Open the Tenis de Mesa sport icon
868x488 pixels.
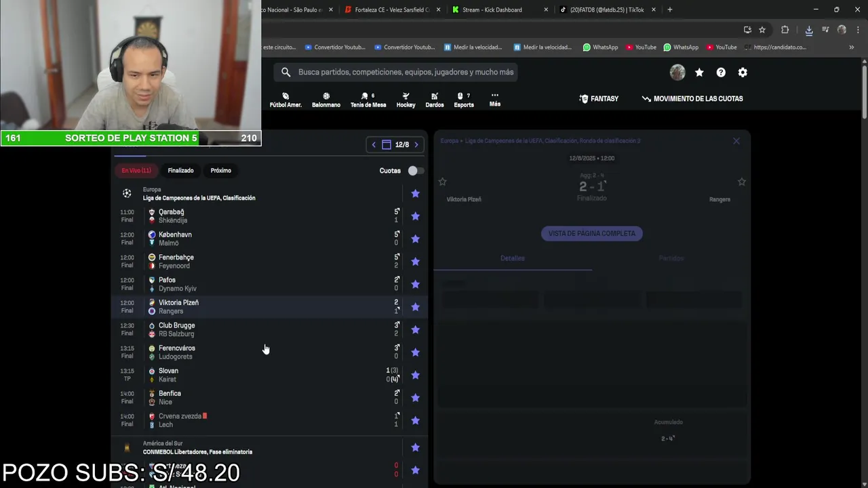[368, 100]
